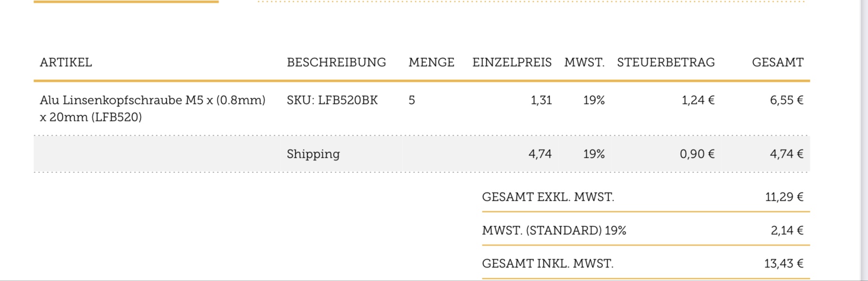Select the SKU: LFB520BK description text
This screenshot has height=281, width=868.
pyautogui.click(x=332, y=100)
